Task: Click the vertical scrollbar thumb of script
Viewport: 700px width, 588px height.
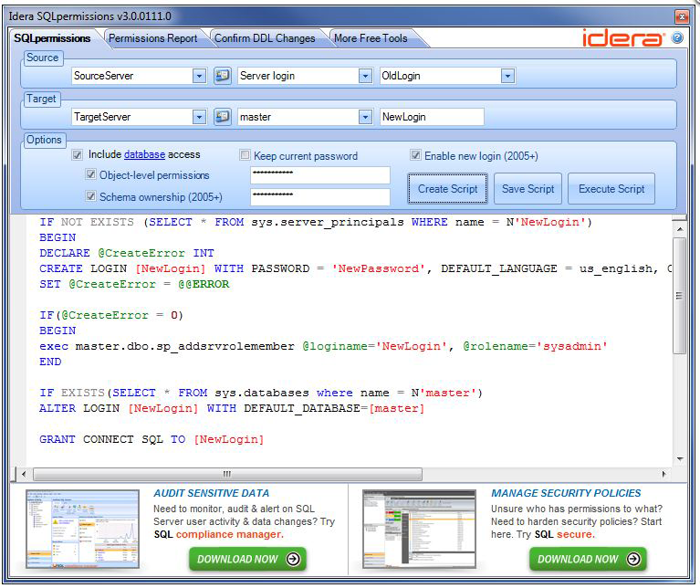Action: 679,296
